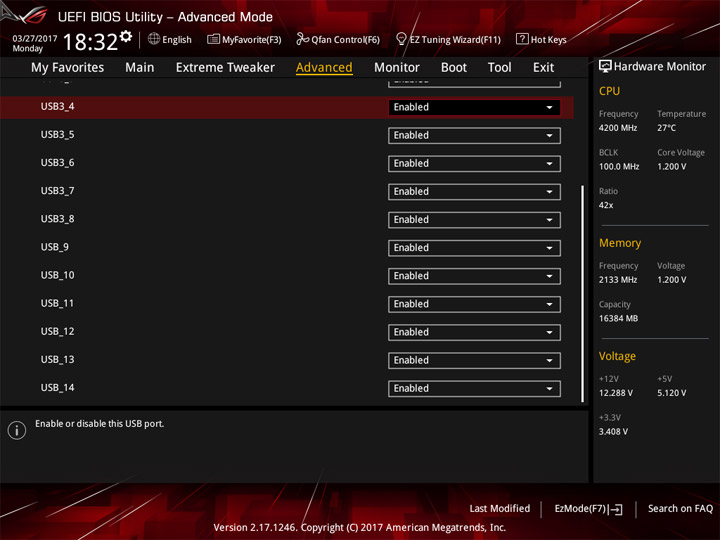720x540 pixels.
Task: Expand the USB_9 dropdown
Action: click(x=474, y=248)
